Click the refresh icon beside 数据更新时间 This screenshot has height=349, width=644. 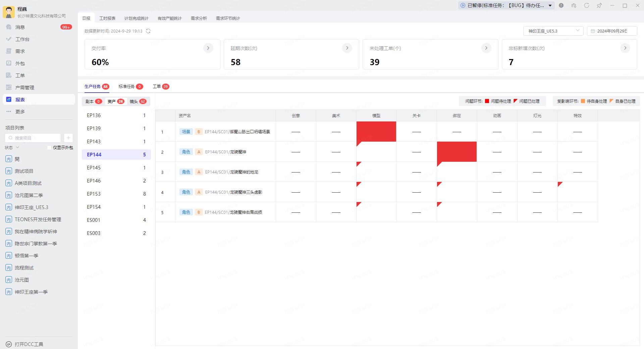pos(148,31)
